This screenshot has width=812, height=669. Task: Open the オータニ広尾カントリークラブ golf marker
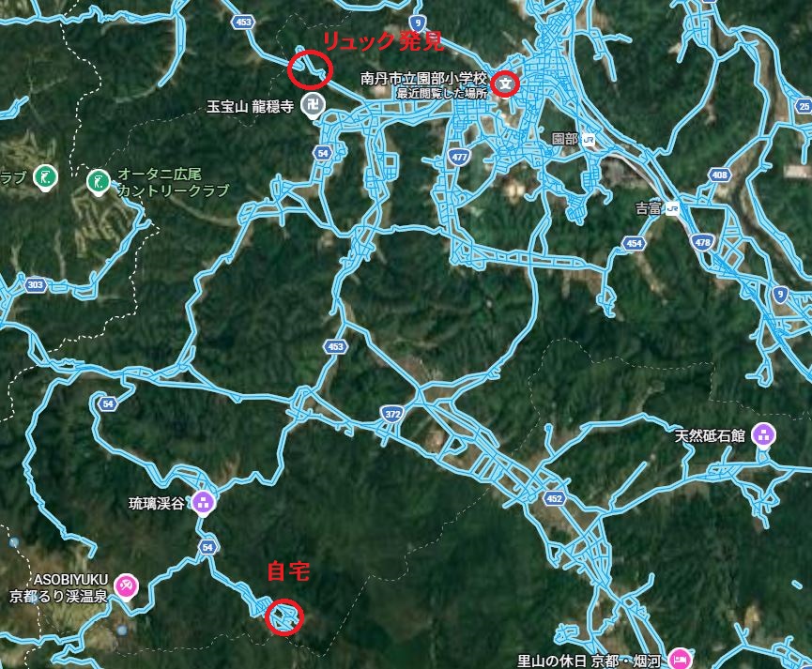point(99,182)
